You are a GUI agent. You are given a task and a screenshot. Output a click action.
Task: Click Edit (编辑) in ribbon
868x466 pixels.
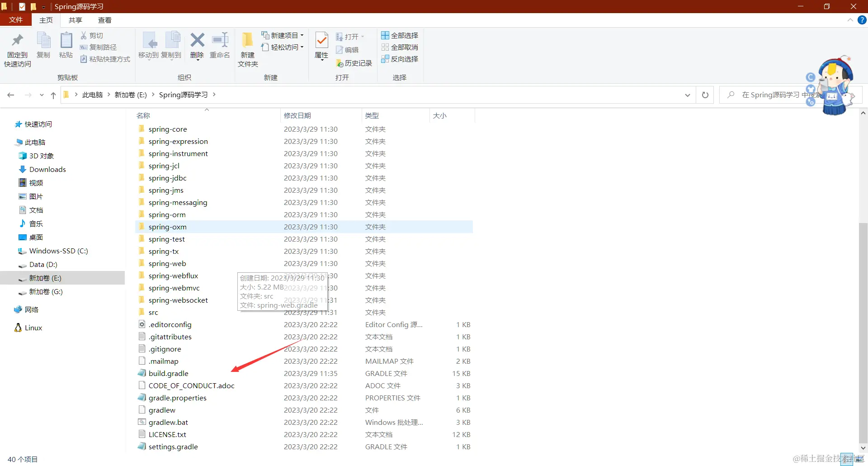click(x=347, y=50)
